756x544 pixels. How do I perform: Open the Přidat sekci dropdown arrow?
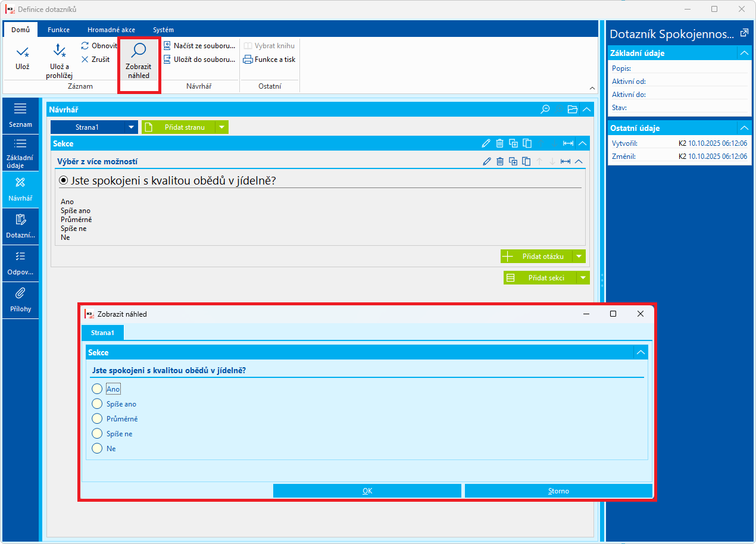pos(583,278)
